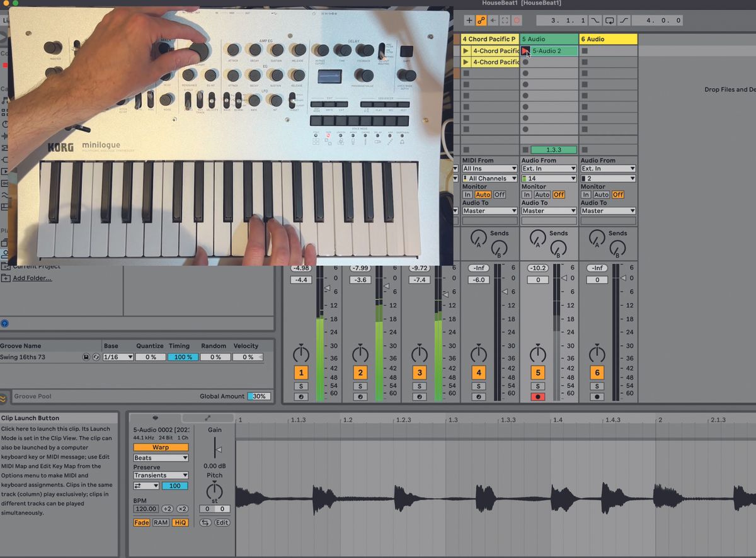Screen dimensions: 756x558
Task: Set 4 Chord Pacific monitor to Off
Action: tap(500, 195)
